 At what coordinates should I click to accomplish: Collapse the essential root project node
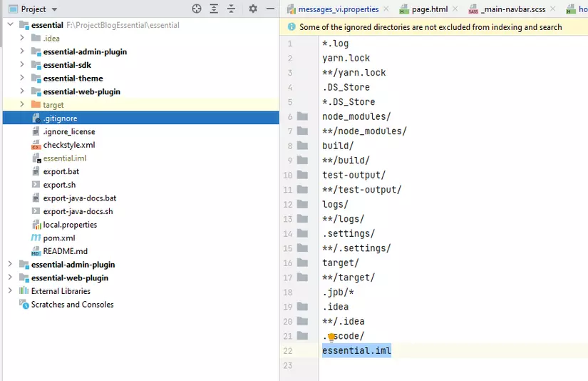[x=10, y=25]
